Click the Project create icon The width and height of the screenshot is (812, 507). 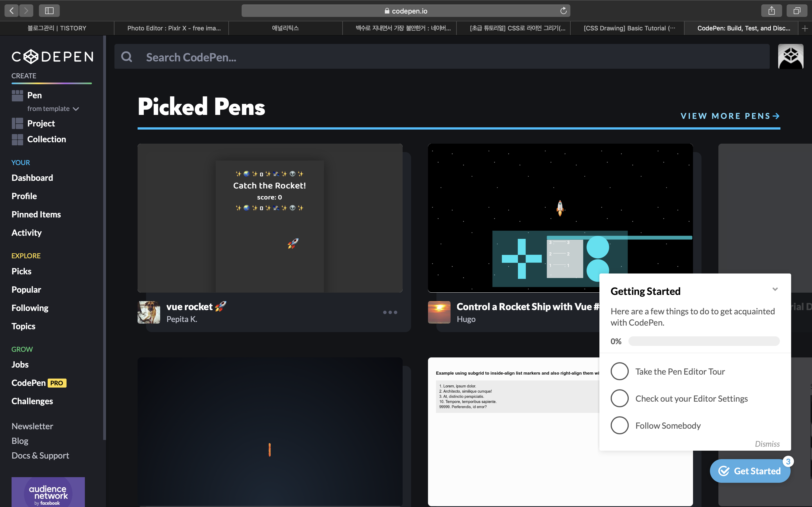(x=17, y=123)
